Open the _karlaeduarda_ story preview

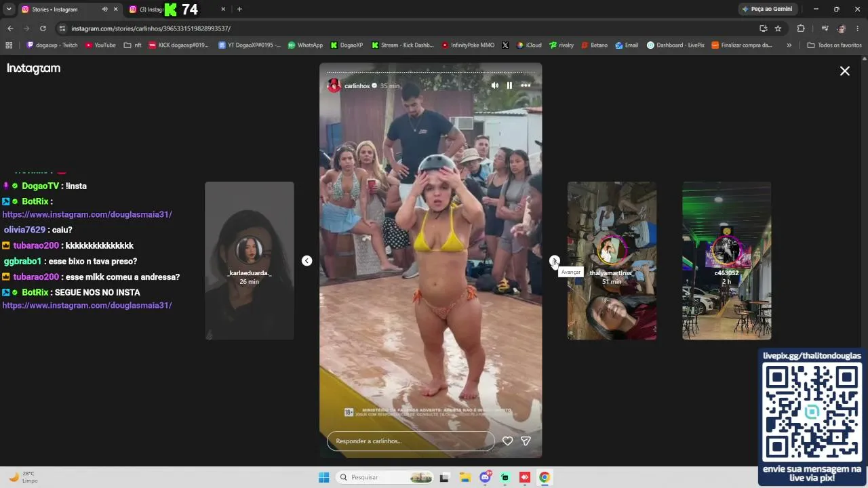point(250,261)
